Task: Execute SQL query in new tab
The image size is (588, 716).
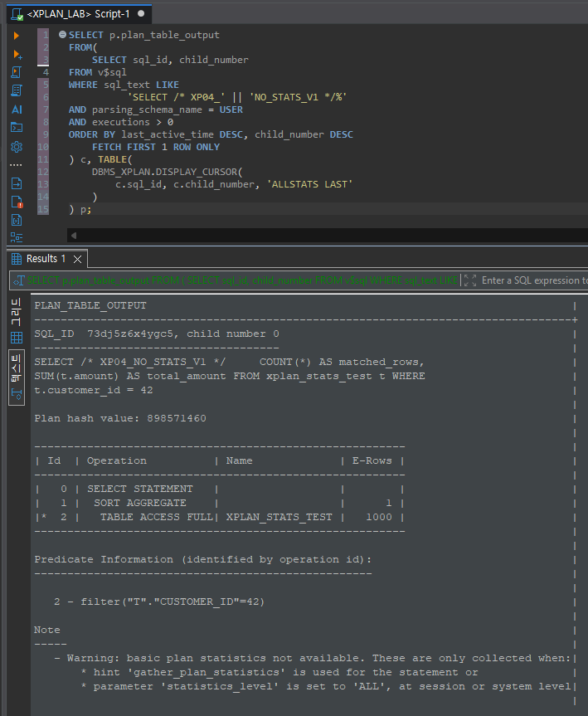Action: 17,54
